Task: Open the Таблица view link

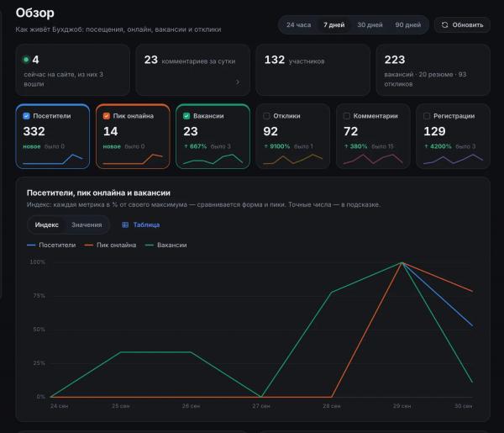Action: click(x=141, y=224)
